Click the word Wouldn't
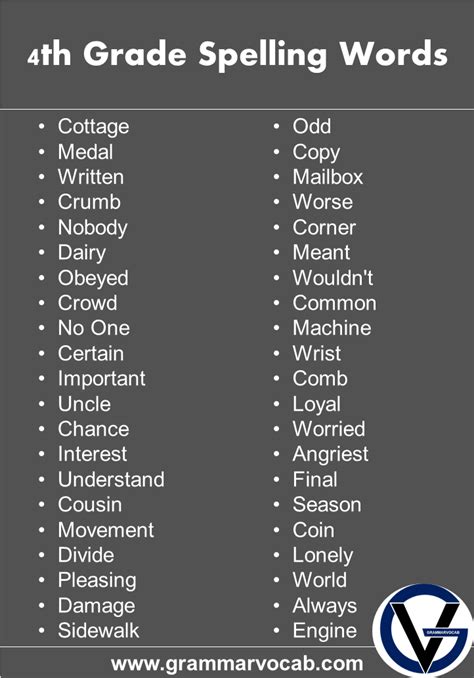474x678 pixels. 333,278
